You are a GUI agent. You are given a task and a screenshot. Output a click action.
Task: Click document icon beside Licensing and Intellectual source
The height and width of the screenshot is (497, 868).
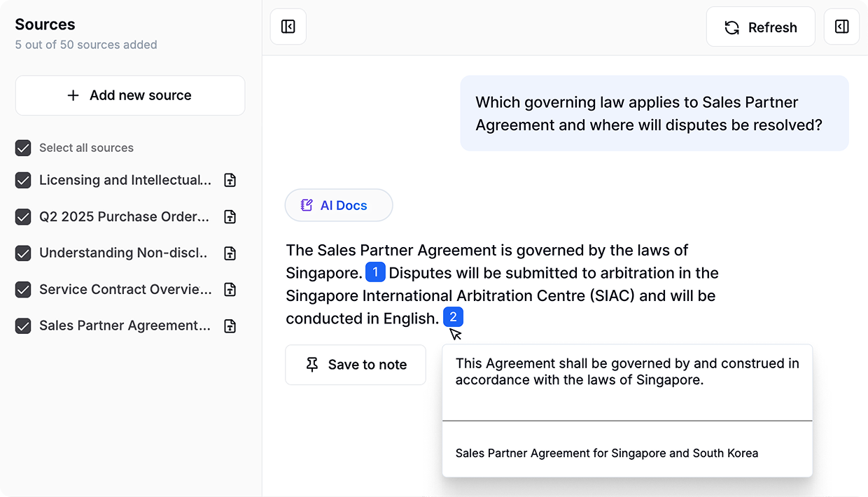[230, 181]
